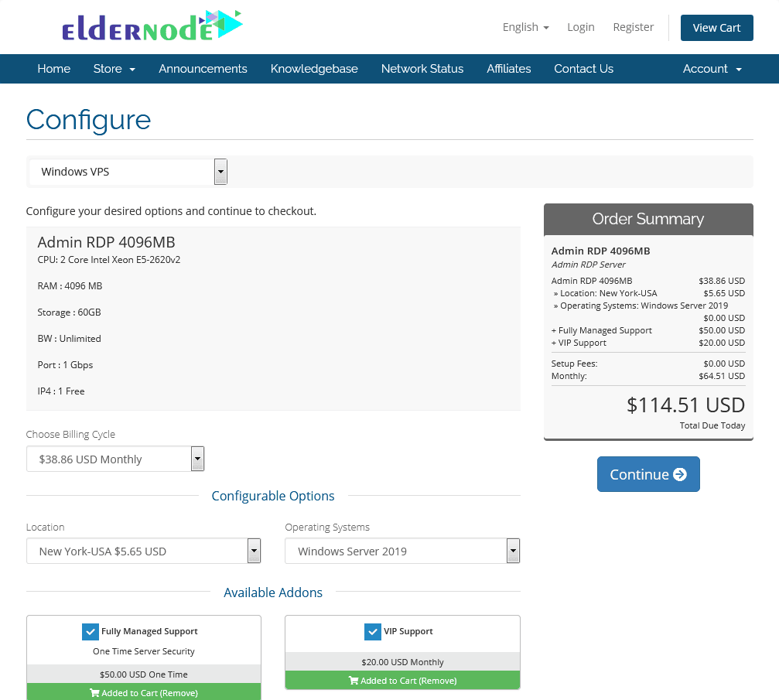Open the Operating Systems dropdown
The image size is (779, 700).
[512, 551]
